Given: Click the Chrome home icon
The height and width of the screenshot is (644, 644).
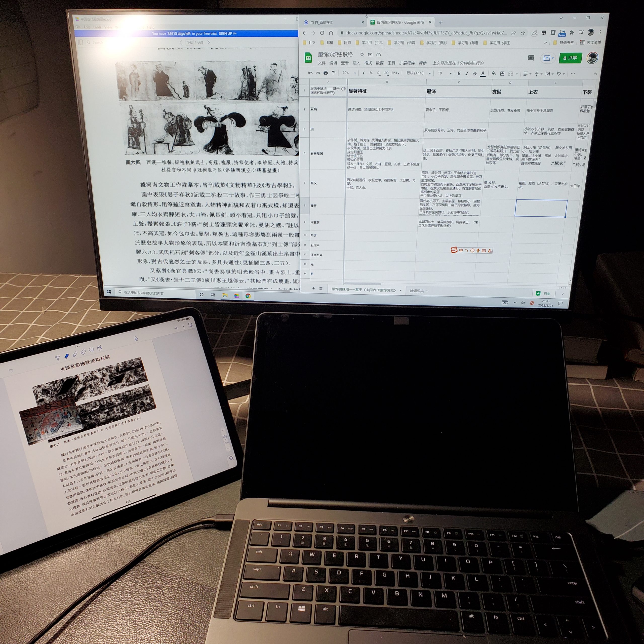Looking at the screenshot, I should click(x=331, y=33).
